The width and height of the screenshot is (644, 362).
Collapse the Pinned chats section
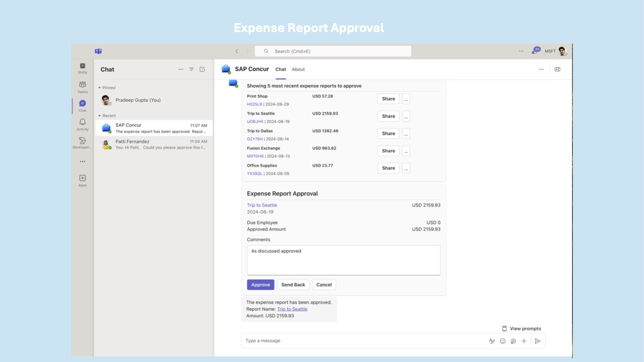[x=99, y=88]
